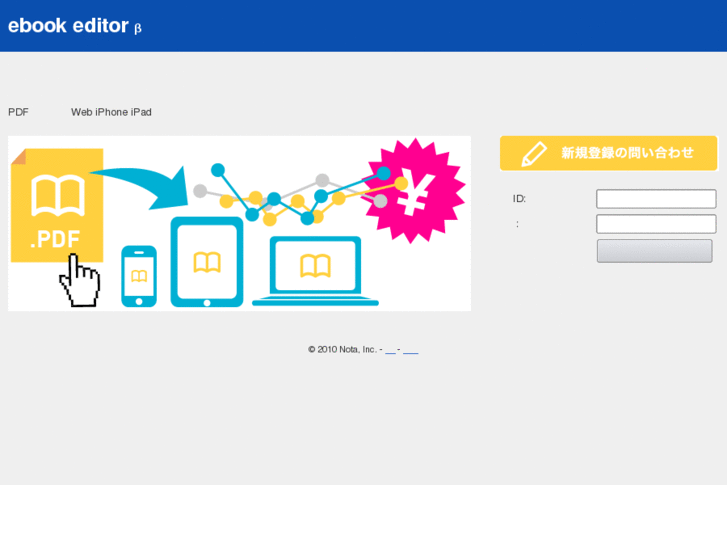Click the tablet icon in banner
This screenshot has height=545, width=727.
(207, 262)
